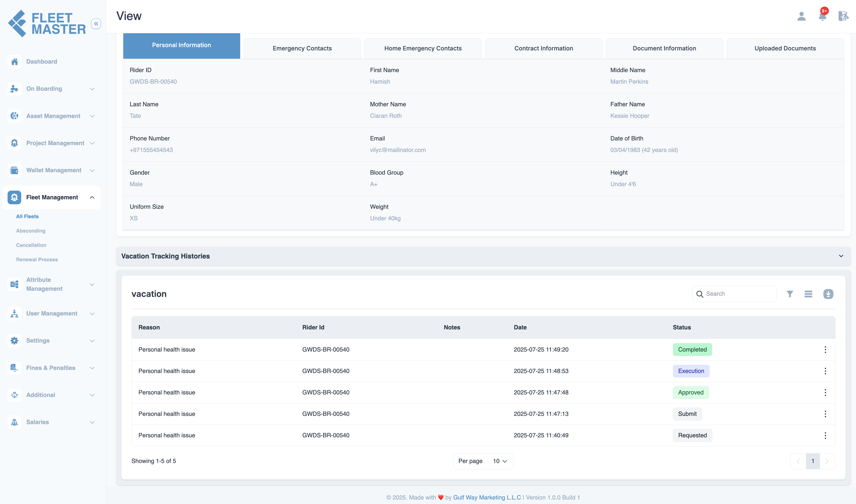Open actions menu for Requested vacation row
This screenshot has height=504, width=856.
click(825, 436)
